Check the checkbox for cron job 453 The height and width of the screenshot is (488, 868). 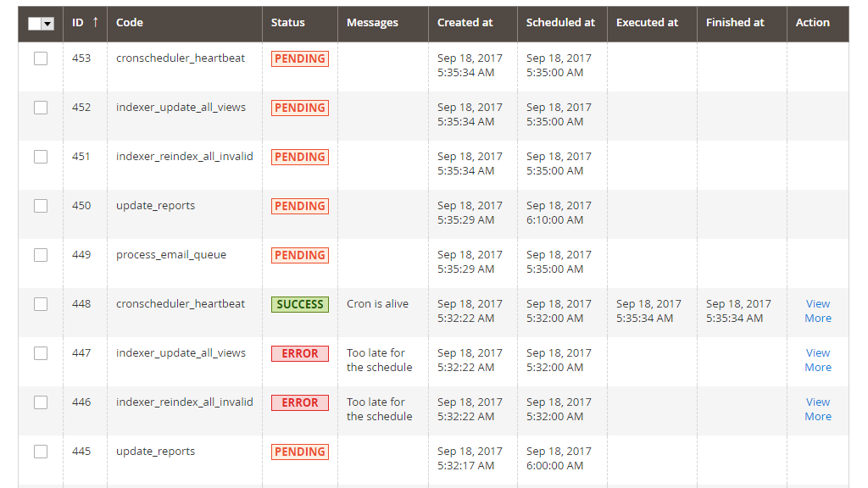pyautogui.click(x=40, y=58)
